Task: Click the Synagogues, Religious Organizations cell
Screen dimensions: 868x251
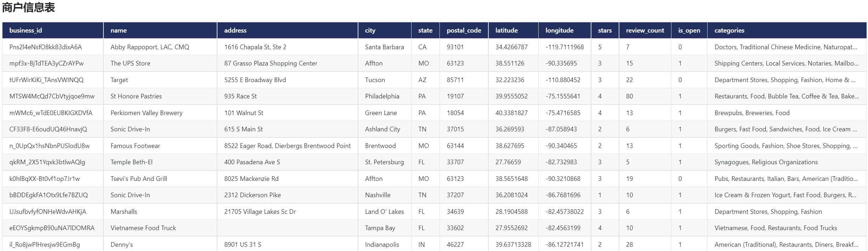Action: (x=766, y=162)
